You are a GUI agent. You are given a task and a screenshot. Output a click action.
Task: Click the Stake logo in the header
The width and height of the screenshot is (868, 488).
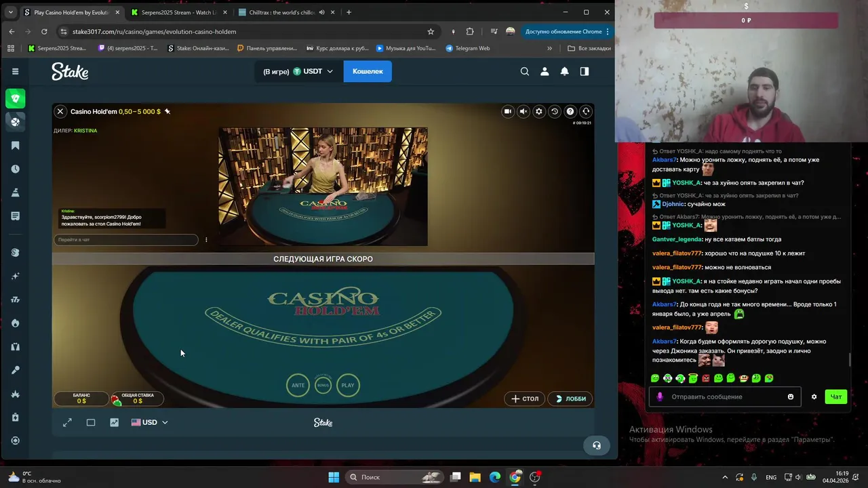click(70, 71)
